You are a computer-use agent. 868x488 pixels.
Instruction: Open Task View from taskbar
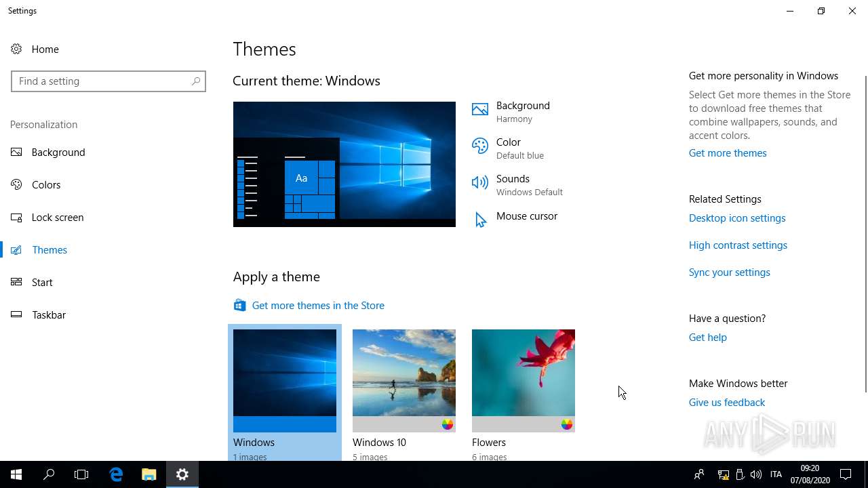point(81,474)
